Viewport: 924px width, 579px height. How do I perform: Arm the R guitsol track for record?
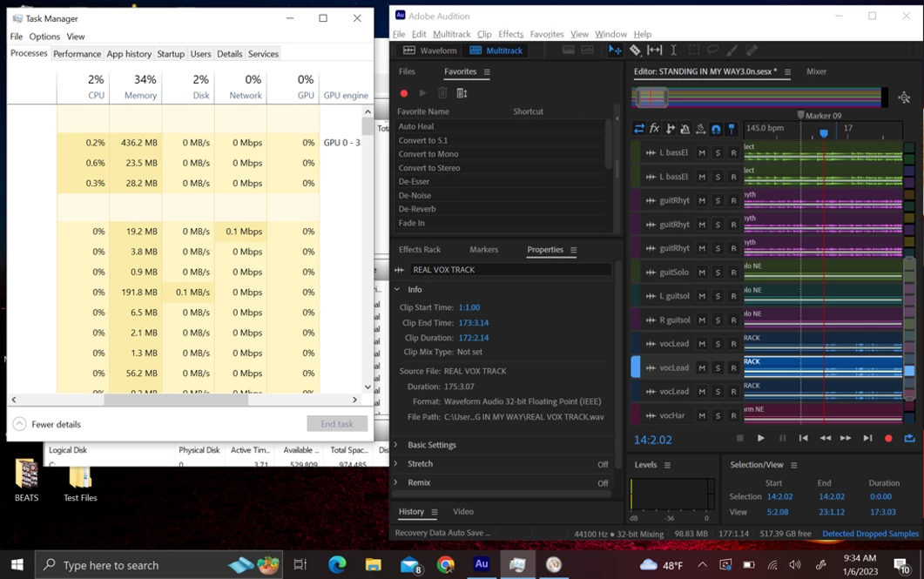tap(733, 320)
